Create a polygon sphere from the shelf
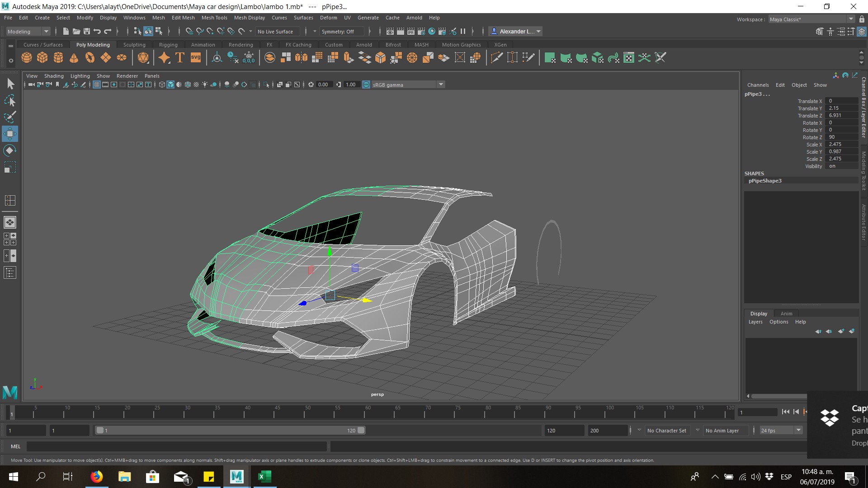Viewport: 868px width, 488px height. 27,58
